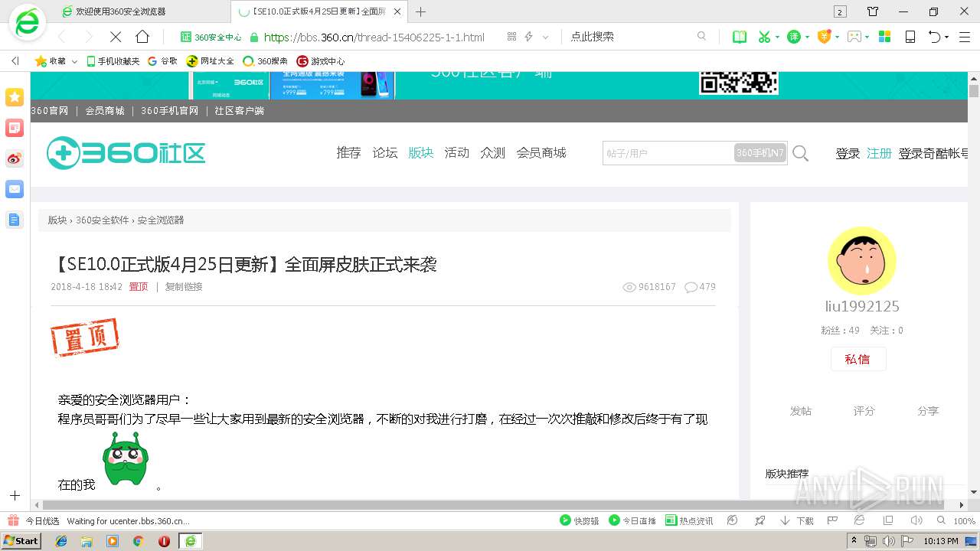Screen dimensions: 980x551
Task: Open 热点资讯 in status bar
Action: click(689, 520)
